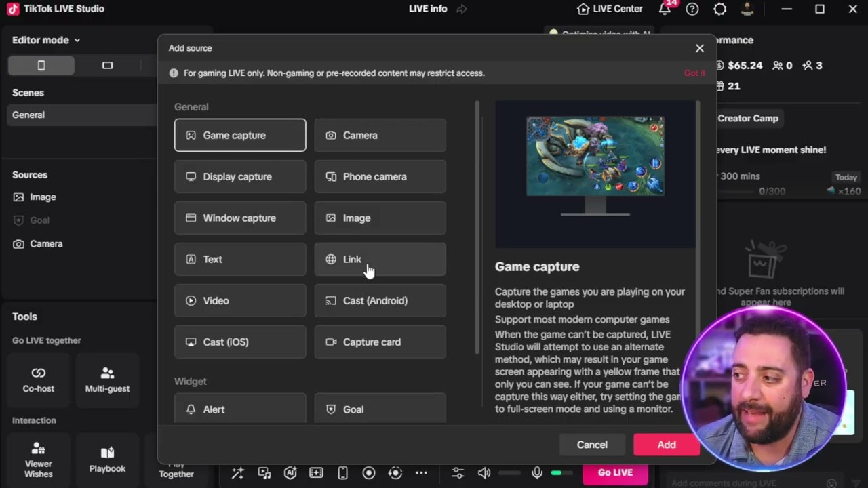This screenshot has width=868, height=488.
Task: Select Display capture source
Action: click(x=240, y=176)
